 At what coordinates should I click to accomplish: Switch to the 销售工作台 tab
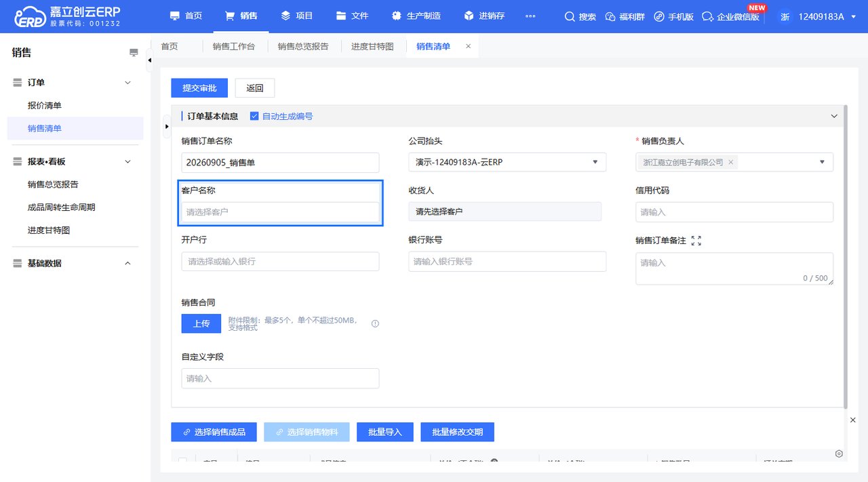(234, 46)
